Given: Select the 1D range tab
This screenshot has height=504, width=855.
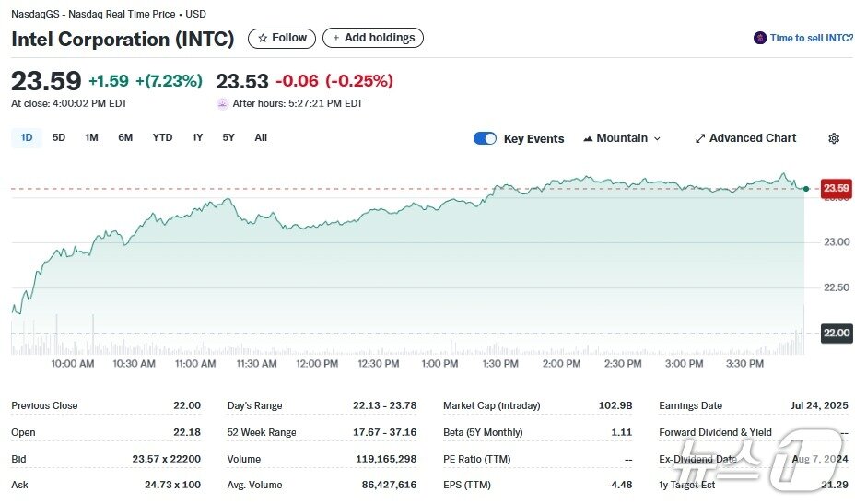Looking at the screenshot, I should [26, 137].
